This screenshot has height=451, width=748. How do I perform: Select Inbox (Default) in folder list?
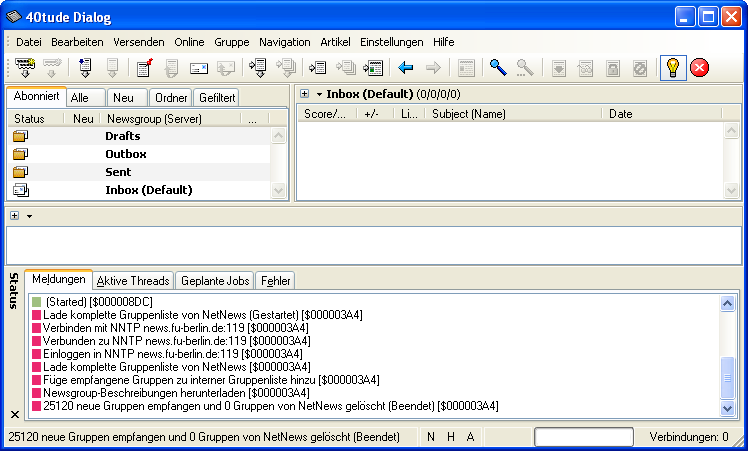coord(148,190)
